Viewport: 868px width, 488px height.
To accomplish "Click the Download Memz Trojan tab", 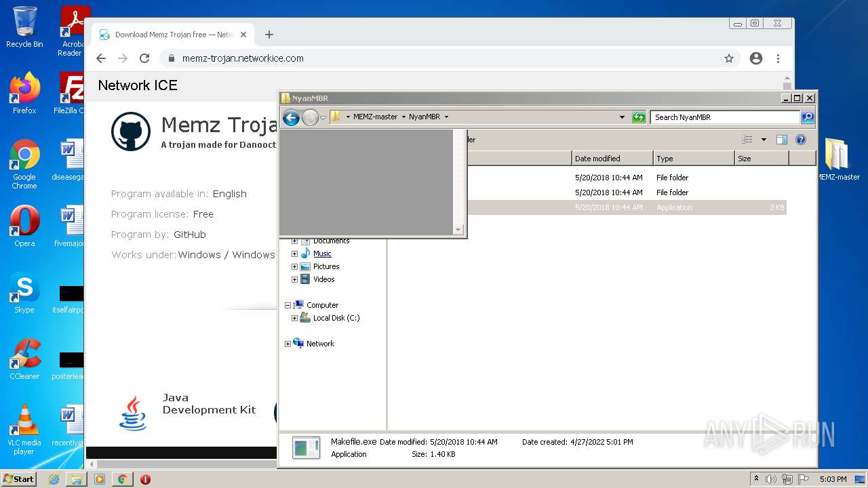I will click(x=173, y=35).
